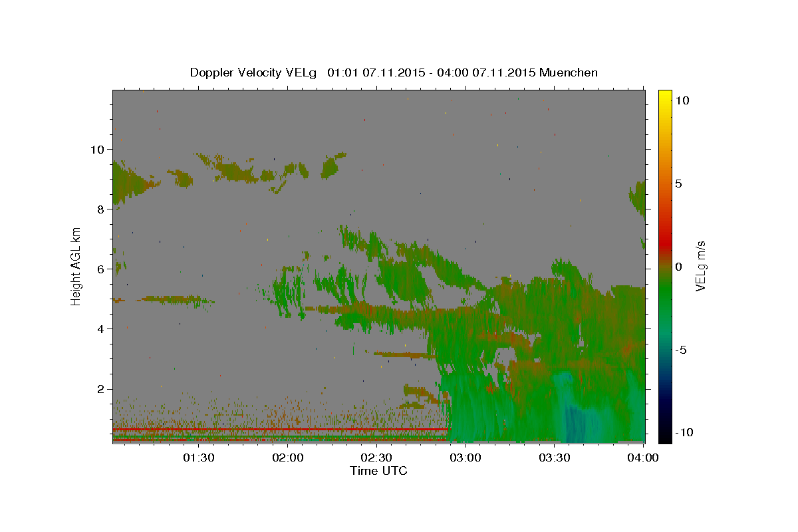
Task: Click the 03:30 time tick label
Action: [x=555, y=458]
